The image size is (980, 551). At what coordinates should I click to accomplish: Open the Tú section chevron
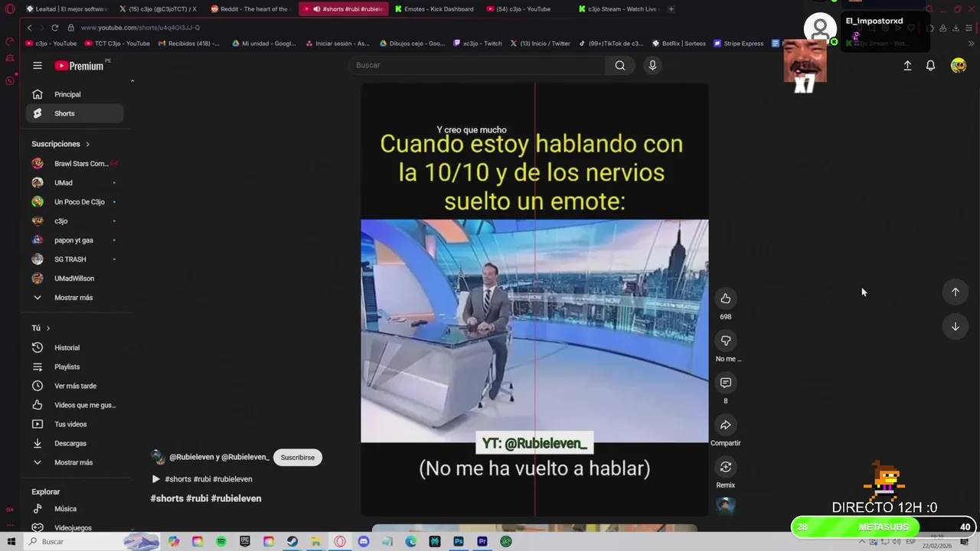[x=48, y=328]
